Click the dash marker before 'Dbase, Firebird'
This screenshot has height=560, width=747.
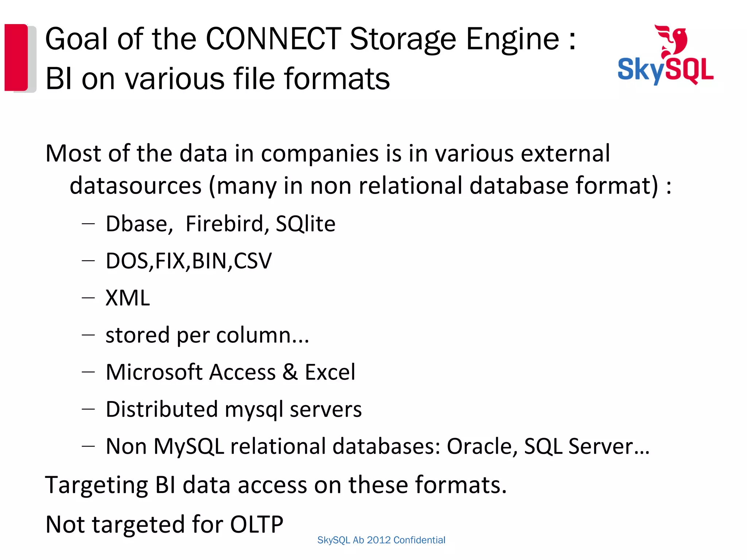[88, 223]
